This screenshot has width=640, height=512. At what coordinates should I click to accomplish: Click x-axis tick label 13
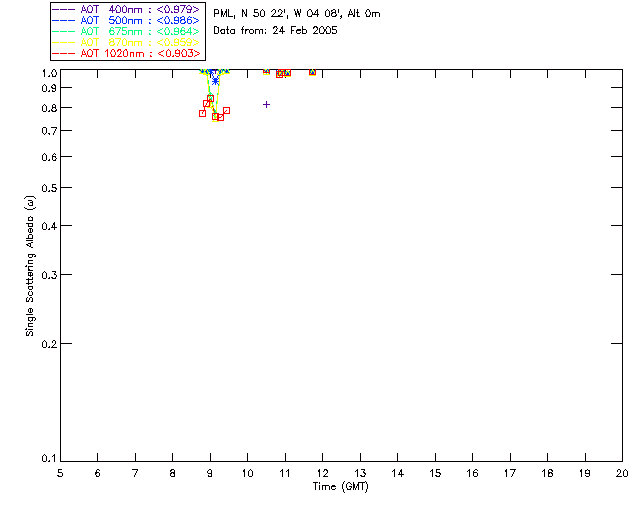tap(360, 473)
